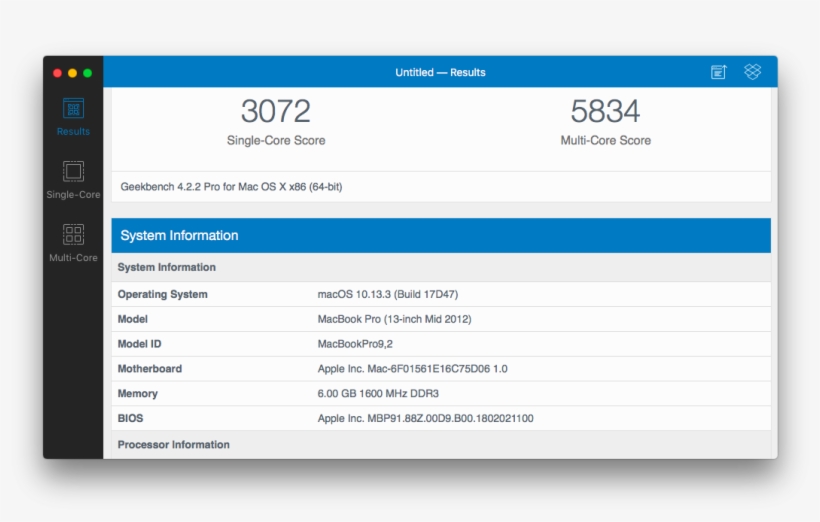Click the red close window button

[x=58, y=73]
